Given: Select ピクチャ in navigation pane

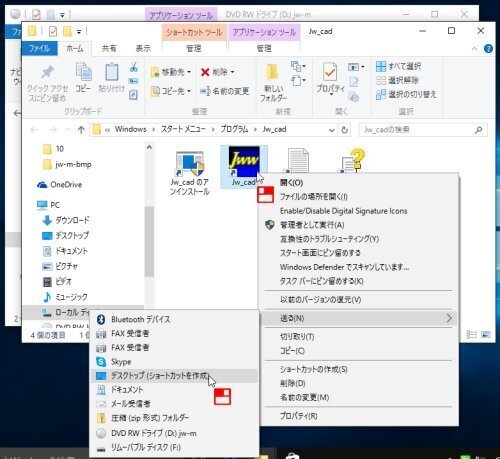Looking at the screenshot, I should (60, 266).
